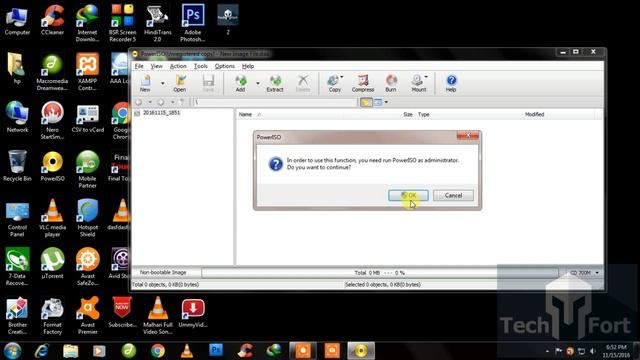Viewport: 640px width, 360px height.
Task: Click the Add files toolbar icon
Action: pyautogui.click(x=240, y=83)
